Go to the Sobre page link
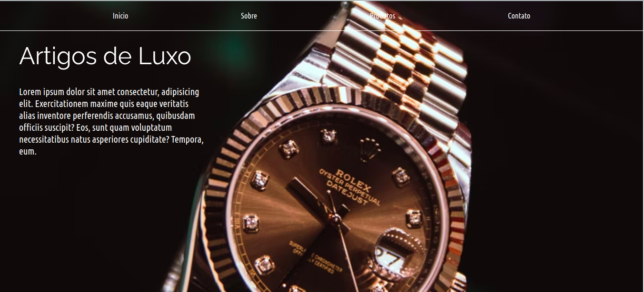Viewport: 644px width, 292px height. click(249, 16)
